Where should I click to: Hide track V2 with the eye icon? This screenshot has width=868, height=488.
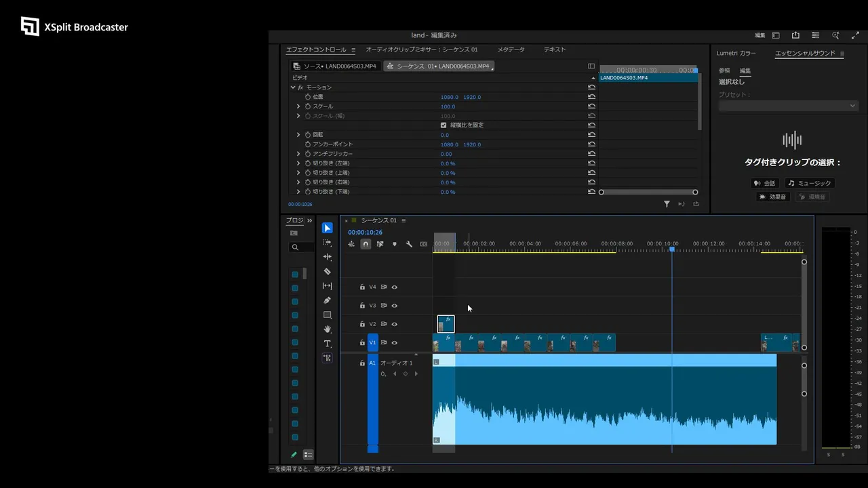pyautogui.click(x=395, y=324)
